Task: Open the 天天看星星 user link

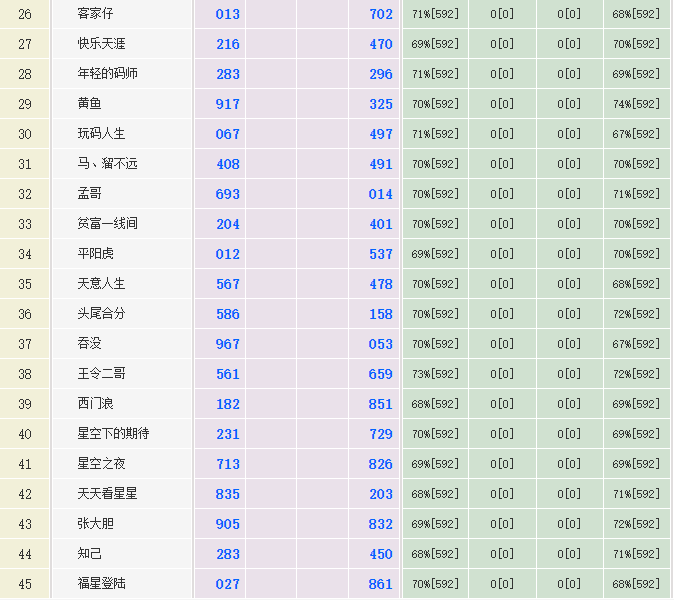Action: click(108, 494)
